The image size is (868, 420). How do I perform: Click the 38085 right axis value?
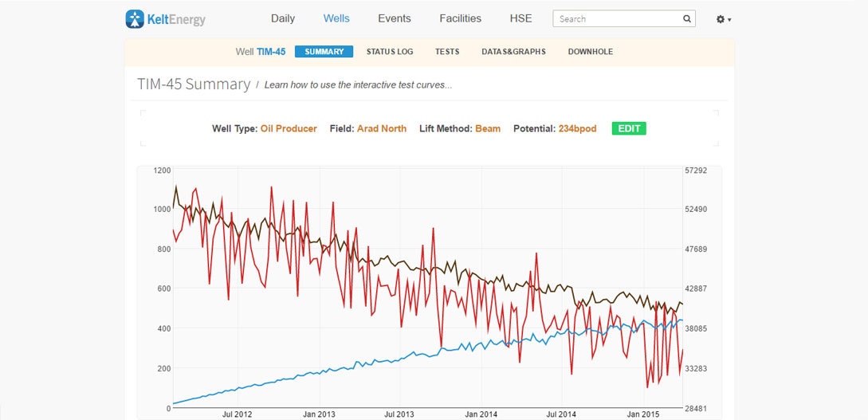[696, 328]
